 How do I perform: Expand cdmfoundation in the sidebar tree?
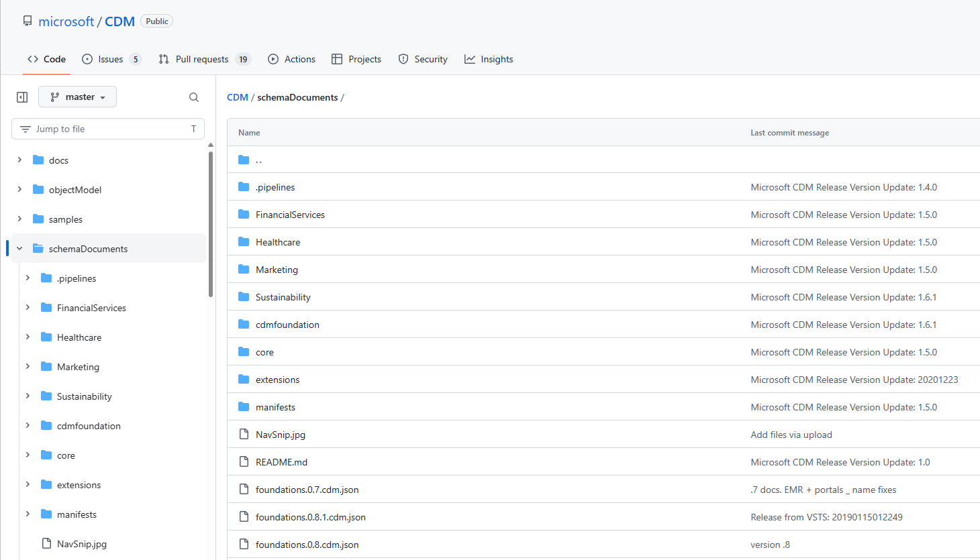tap(28, 426)
